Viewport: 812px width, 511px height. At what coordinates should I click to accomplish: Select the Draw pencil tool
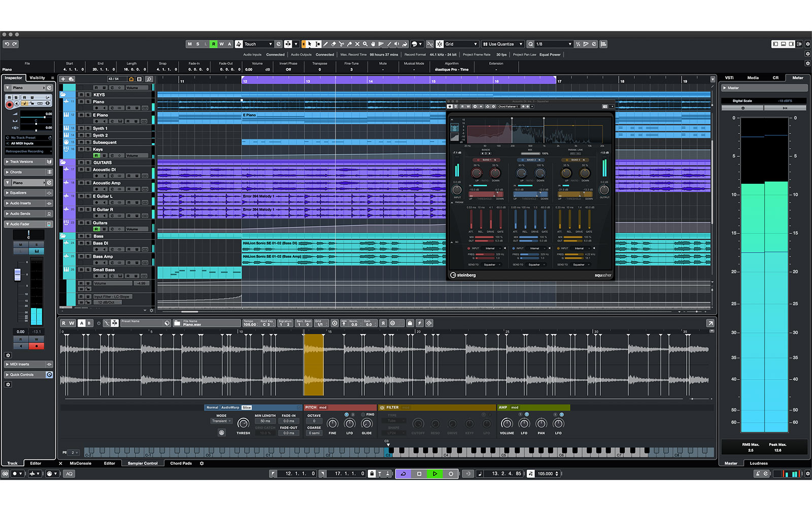click(326, 44)
